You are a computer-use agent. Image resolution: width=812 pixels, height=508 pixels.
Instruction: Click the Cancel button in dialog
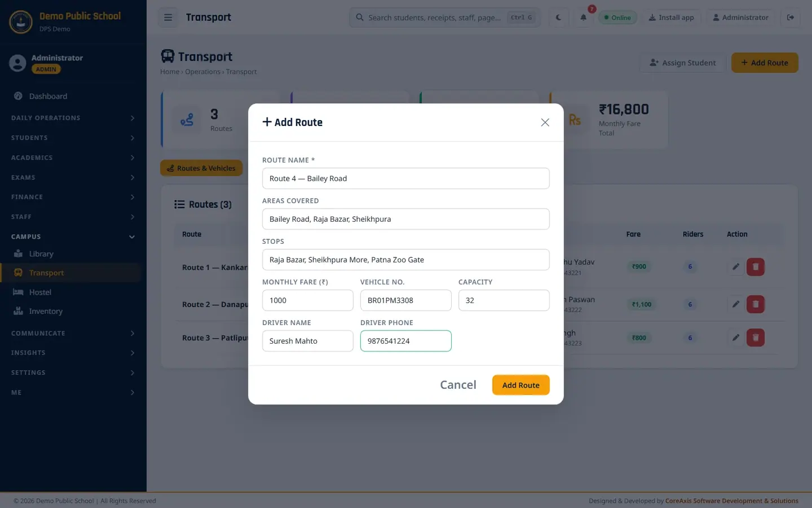pyautogui.click(x=458, y=385)
